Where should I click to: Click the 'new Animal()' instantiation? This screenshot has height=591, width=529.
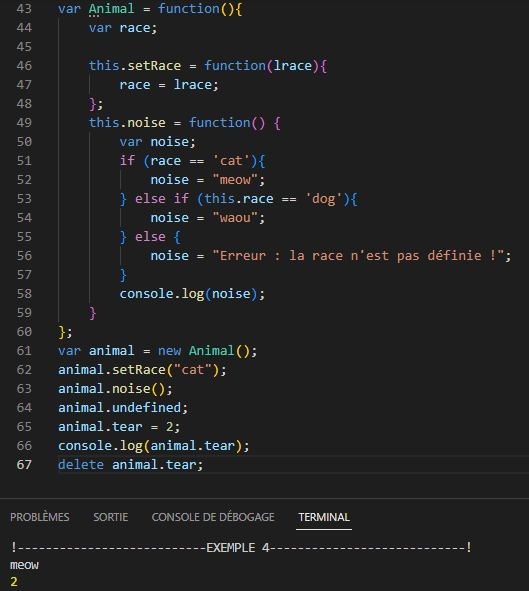[203, 351]
